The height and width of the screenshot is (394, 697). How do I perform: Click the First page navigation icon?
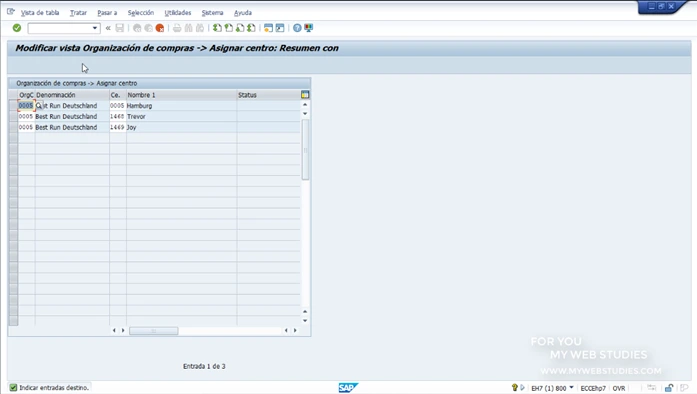pos(217,28)
